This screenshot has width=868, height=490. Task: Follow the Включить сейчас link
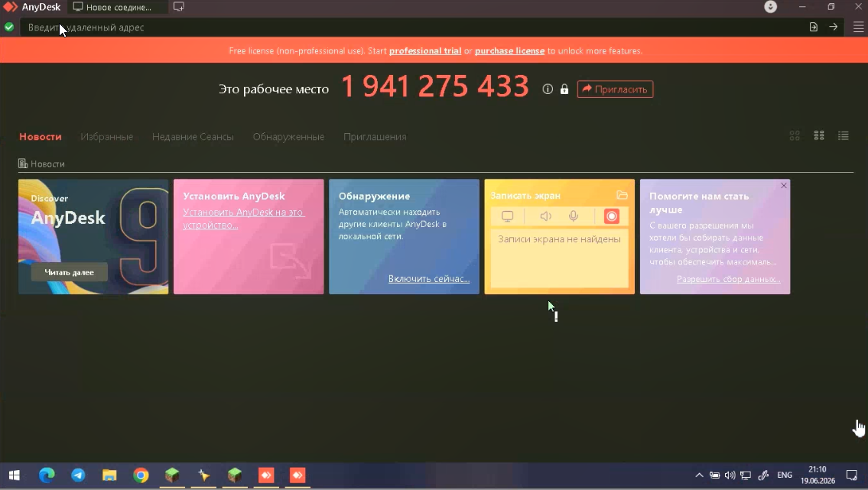[x=429, y=279]
